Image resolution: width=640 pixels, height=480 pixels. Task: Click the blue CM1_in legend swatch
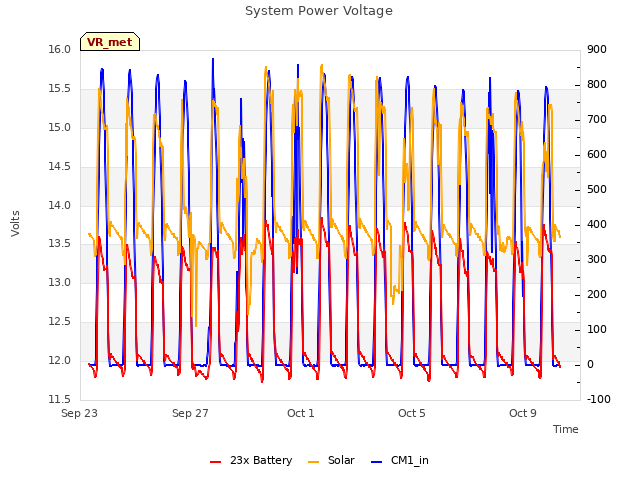[376, 461]
